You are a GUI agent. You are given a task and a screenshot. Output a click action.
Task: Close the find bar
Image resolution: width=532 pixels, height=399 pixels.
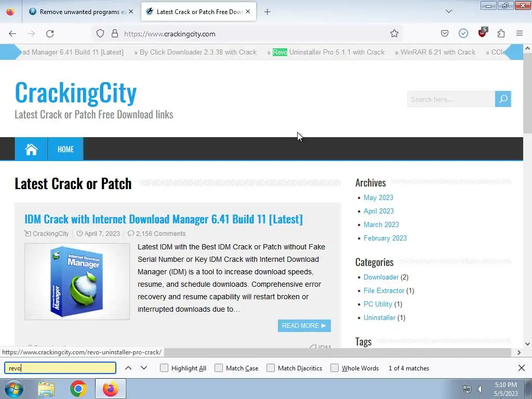pyautogui.click(x=522, y=368)
